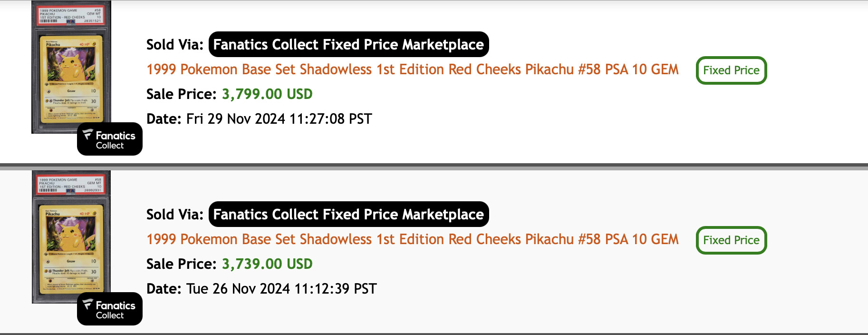Viewport: 868px width, 335px height.
Task: Click Fixed Price badge on the $3,799.00 listing
Action: tap(731, 70)
